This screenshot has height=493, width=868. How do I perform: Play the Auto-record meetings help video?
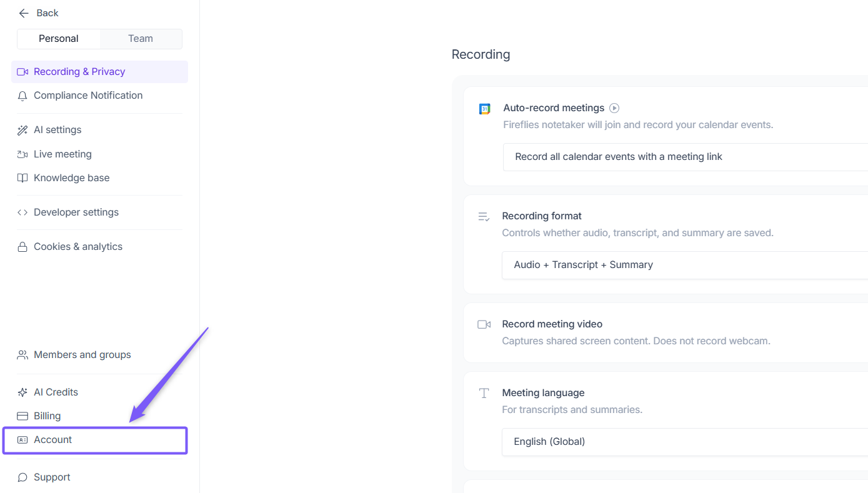pos(614,108)
